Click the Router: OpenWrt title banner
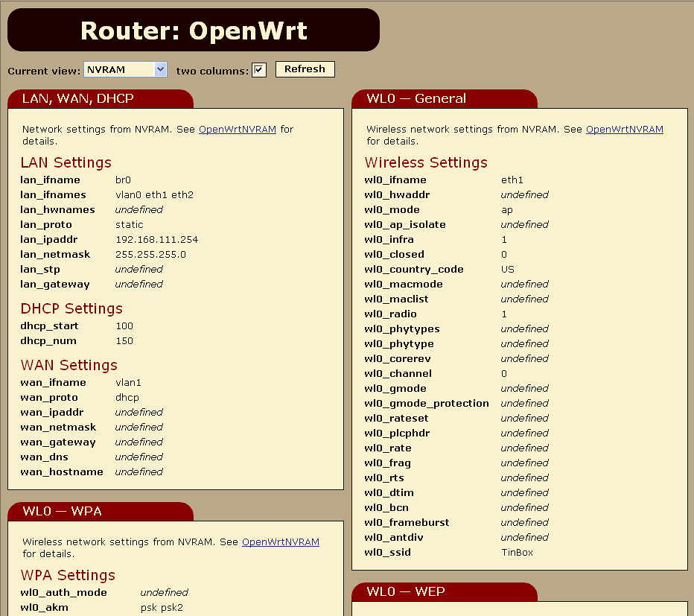 click(194, 30)
